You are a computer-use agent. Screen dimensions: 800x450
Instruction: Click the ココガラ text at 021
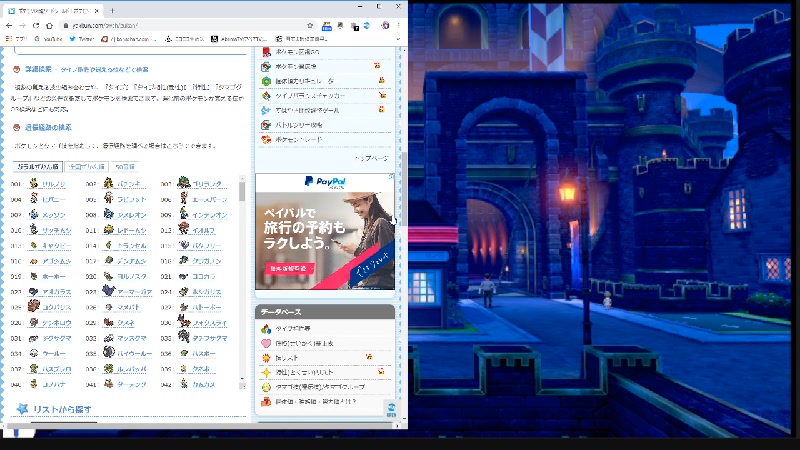point(204,277)
